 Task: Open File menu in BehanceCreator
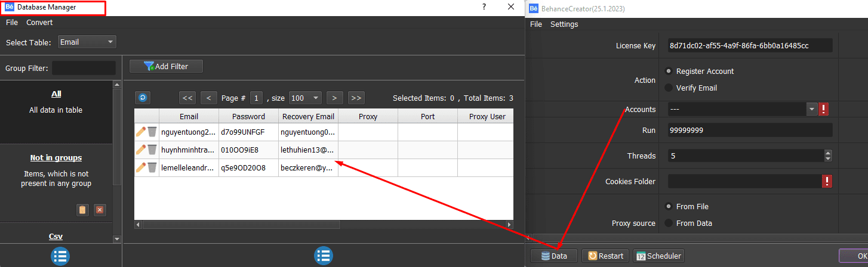tap(536, 24)
